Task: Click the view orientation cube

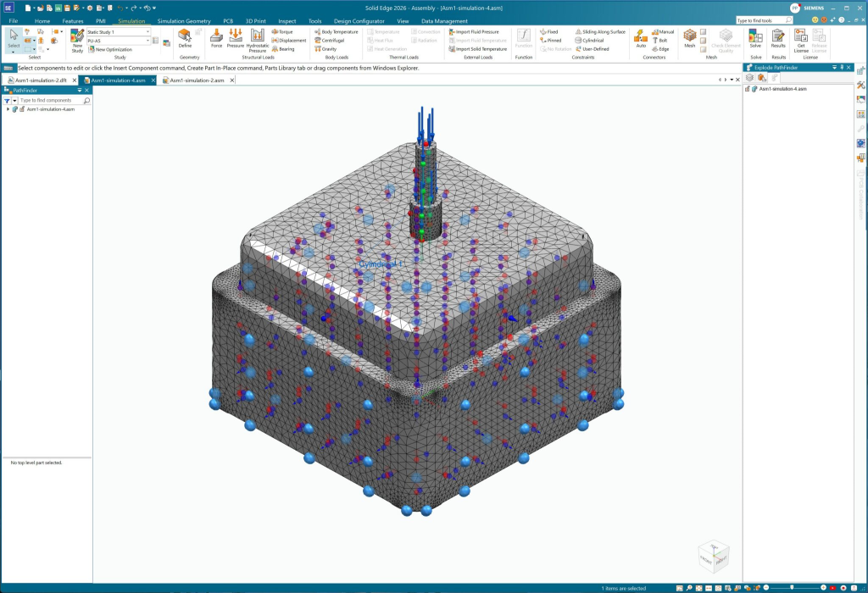Action: click(x=714, y=557)
